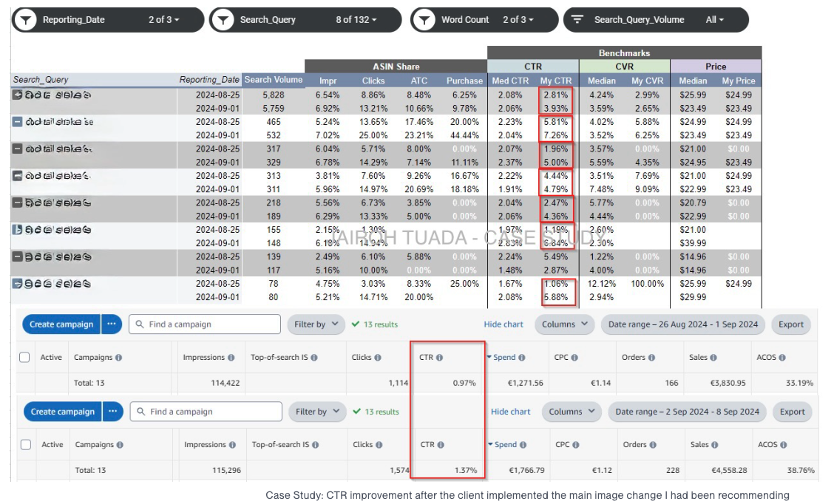The width and height of the screenshot is (834, 504).
Task: Click Clicks info icon in the 26 Aug panel
Action: point(378,358)
